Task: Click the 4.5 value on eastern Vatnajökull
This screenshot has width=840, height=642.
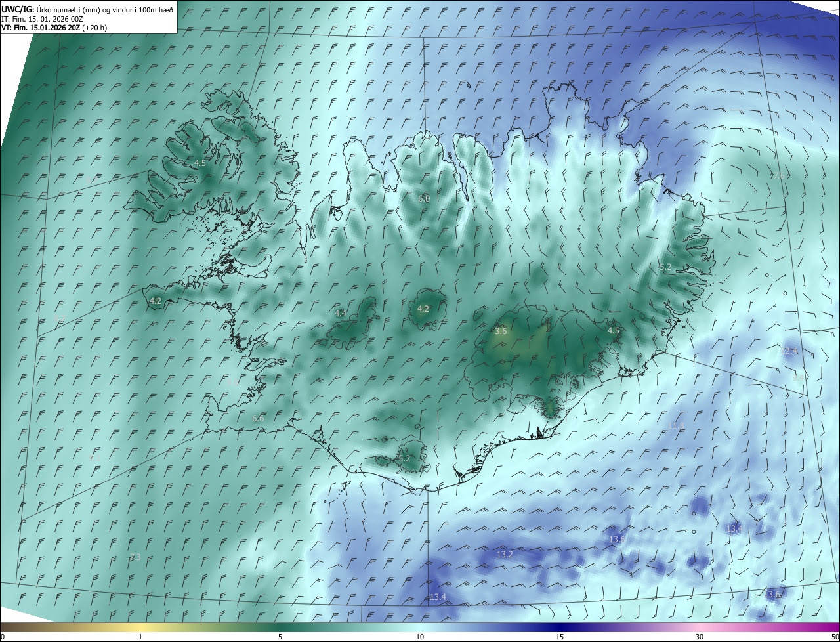Action: coord(614,330)
